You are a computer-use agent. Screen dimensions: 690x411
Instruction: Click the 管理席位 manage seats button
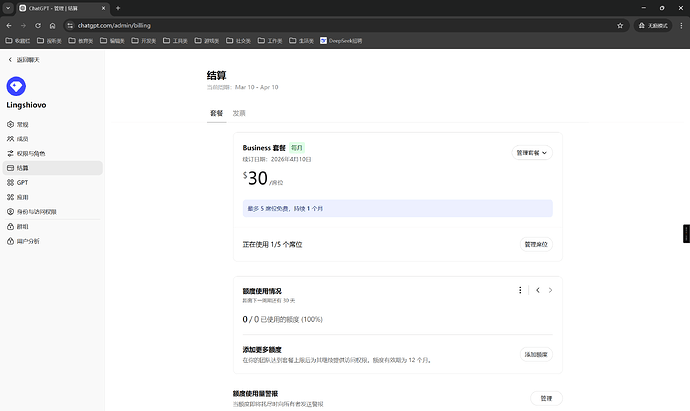(536, 244)
